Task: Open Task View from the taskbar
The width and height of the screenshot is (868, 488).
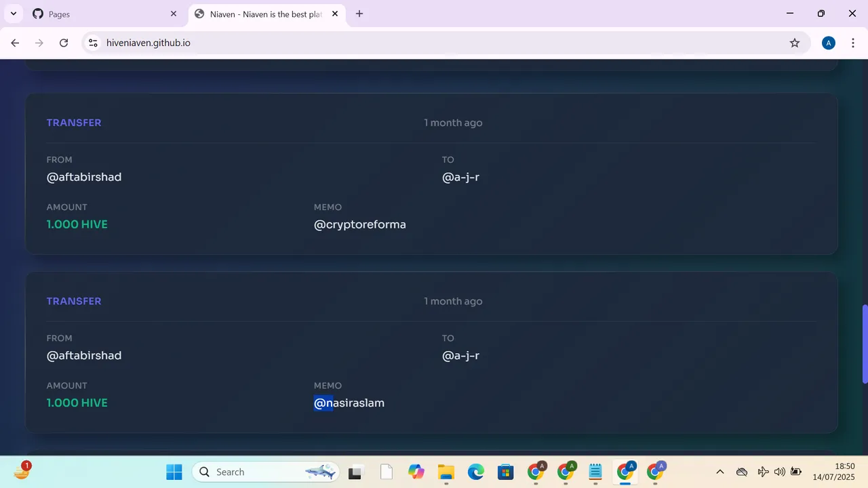Action: (355, 472)
